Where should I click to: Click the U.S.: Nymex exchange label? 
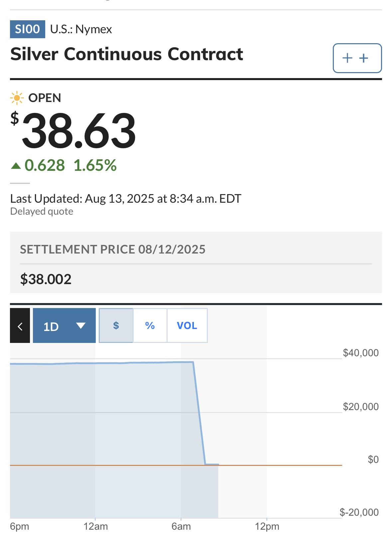tap(81, 29)
